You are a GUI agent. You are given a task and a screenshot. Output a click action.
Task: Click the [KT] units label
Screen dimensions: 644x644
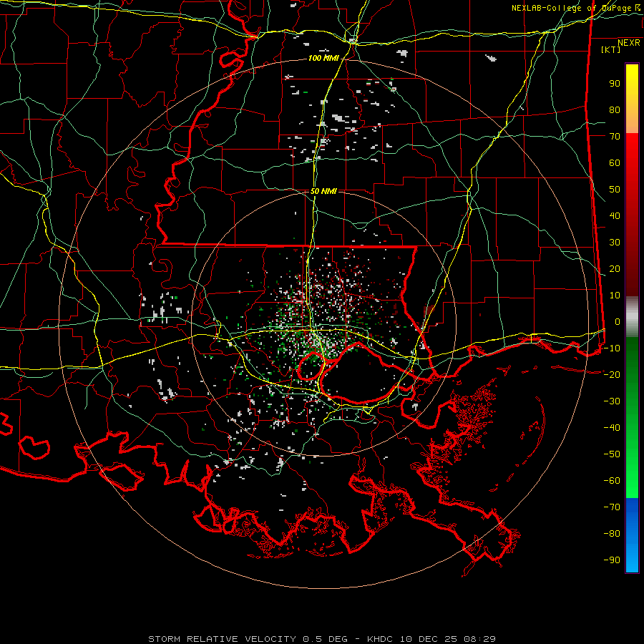[x=610, y=49]
